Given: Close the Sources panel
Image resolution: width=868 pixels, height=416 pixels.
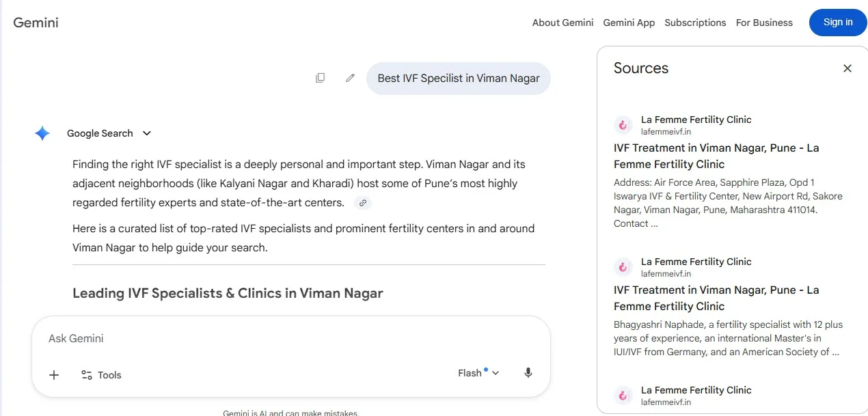Looking at the screenshot, I should click(x=847, y=68).
